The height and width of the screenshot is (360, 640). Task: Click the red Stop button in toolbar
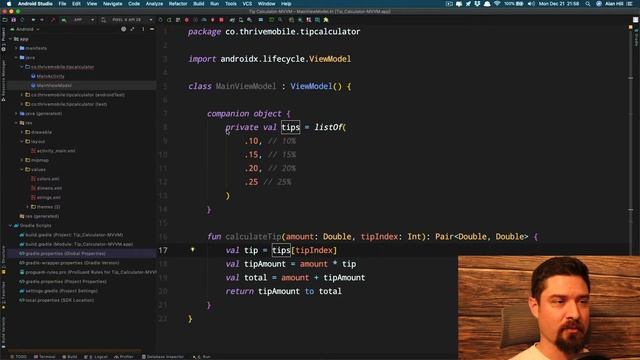tap(222, 20)
